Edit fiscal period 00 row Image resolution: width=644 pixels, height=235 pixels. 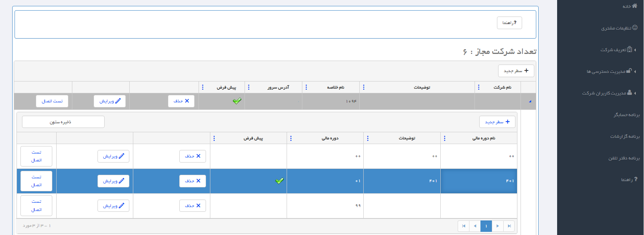click(x=114, y=156)
